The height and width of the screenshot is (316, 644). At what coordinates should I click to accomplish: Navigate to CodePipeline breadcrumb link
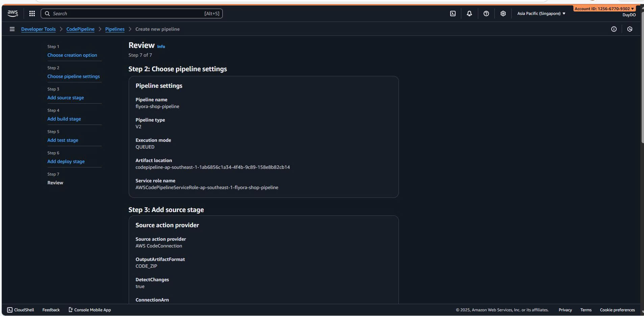[x=80, y=29]
